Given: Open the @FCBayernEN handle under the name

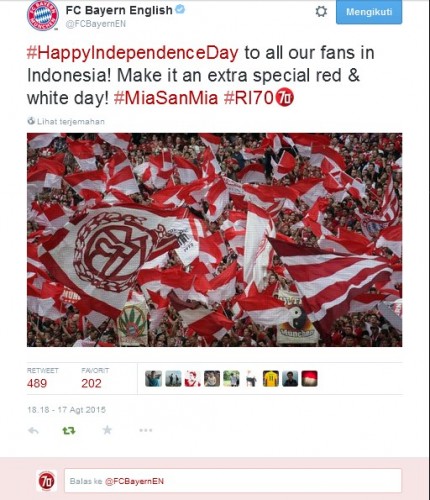Looking at the screenshot, I should tap(96, 24).
